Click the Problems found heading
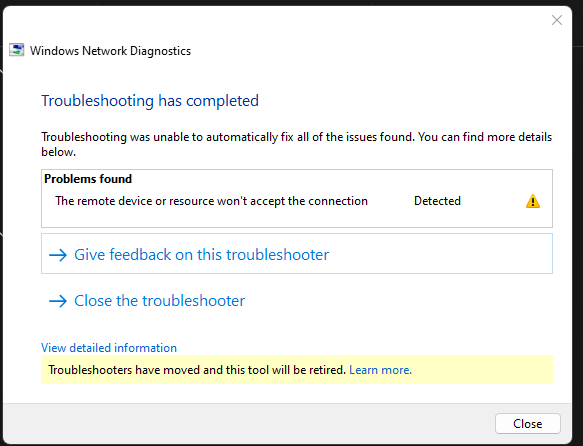The image size is (583, 446). click(x=88, y=179)
